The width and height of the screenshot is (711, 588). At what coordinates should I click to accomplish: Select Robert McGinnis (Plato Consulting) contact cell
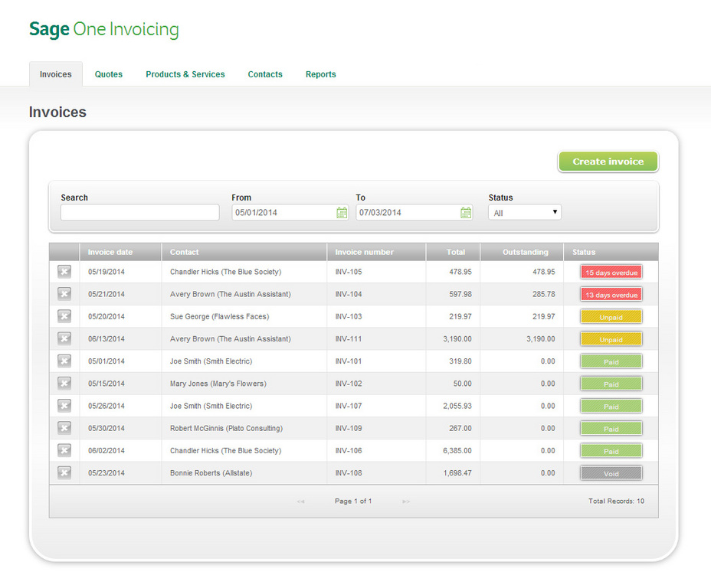pyautogui.click(x=226, y=428)
